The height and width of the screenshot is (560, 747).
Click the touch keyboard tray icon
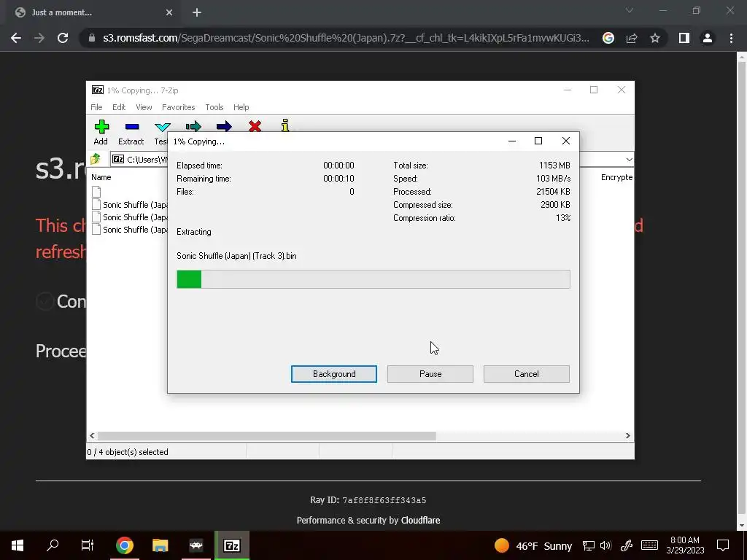[x=649, y=545]
